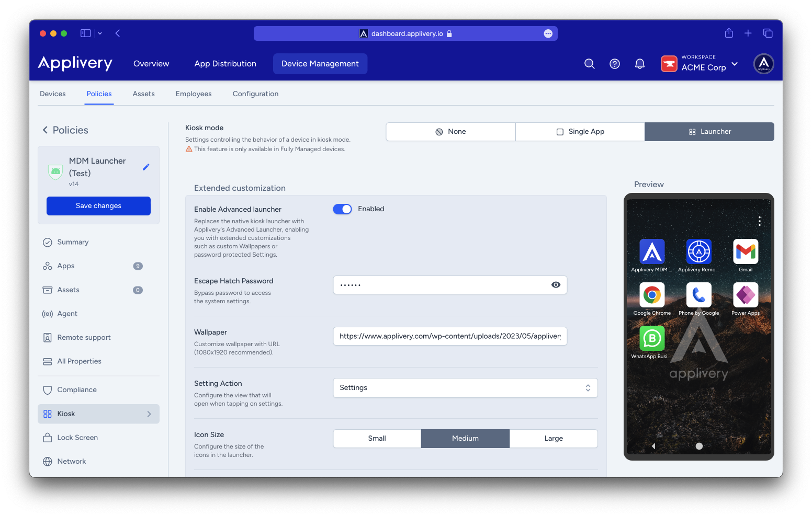Open Device Management menu
The width and height of the screenshot is (812, 516).
point(320,64)
